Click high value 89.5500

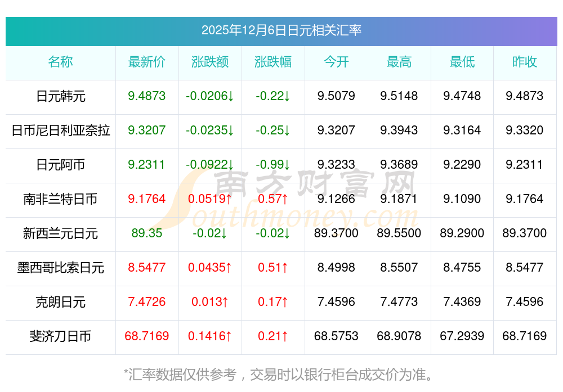tap(399, 233)
